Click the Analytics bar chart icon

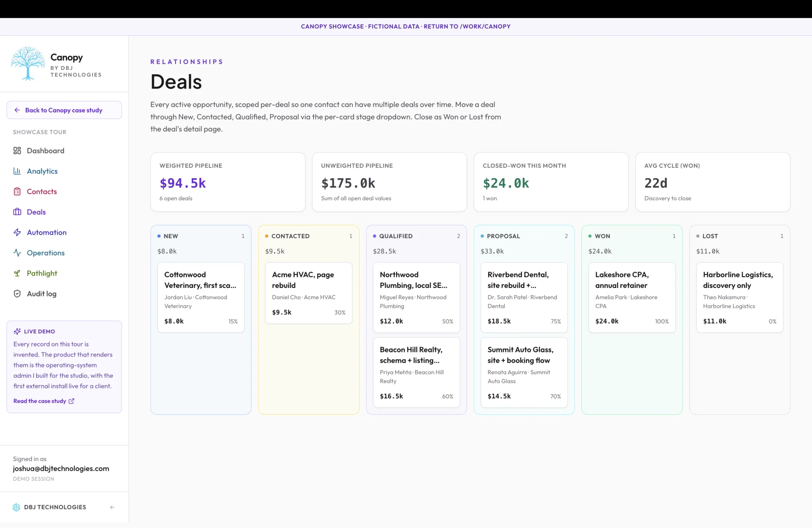[x=17, y=171]
